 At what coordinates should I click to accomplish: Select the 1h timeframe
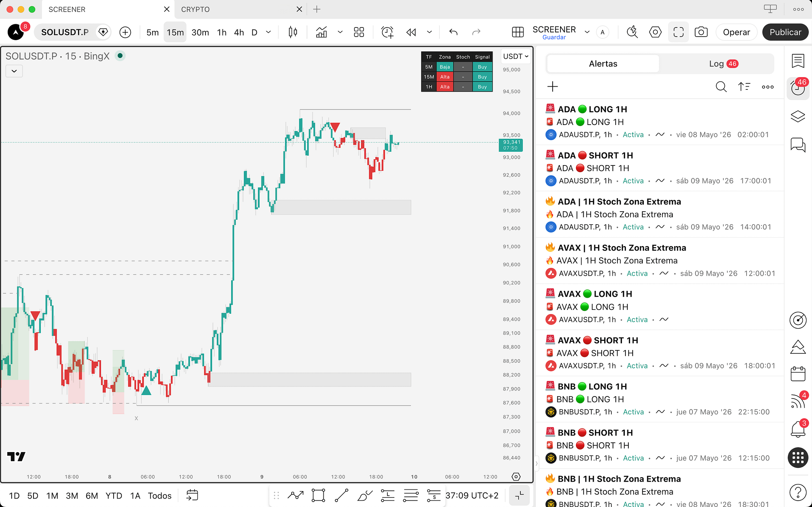point(222,32)
